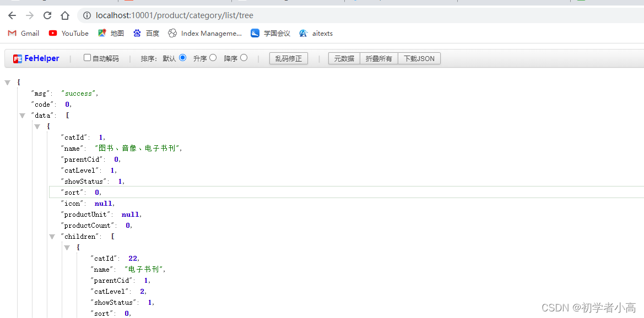Image resolution: width=644 pixels, height=318 pixels.
Task: Click the "catLevel": 2 line
Action: click(118, 292)
